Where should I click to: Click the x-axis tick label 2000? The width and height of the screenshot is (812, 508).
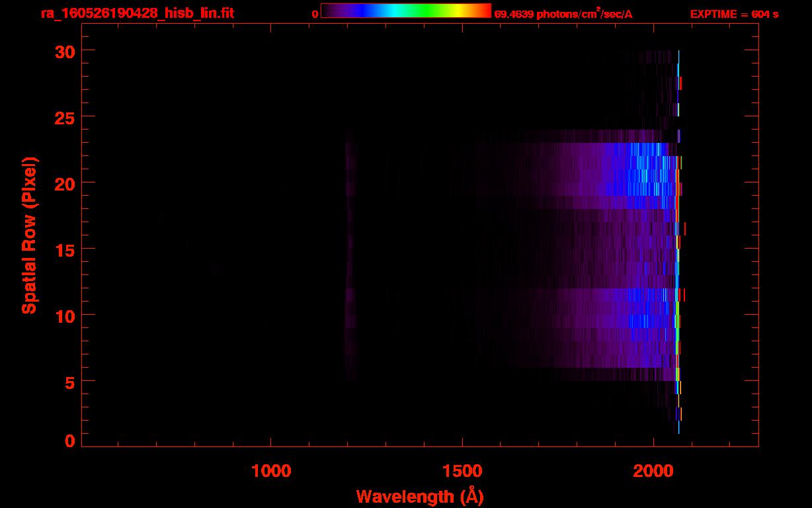point(654,471)
